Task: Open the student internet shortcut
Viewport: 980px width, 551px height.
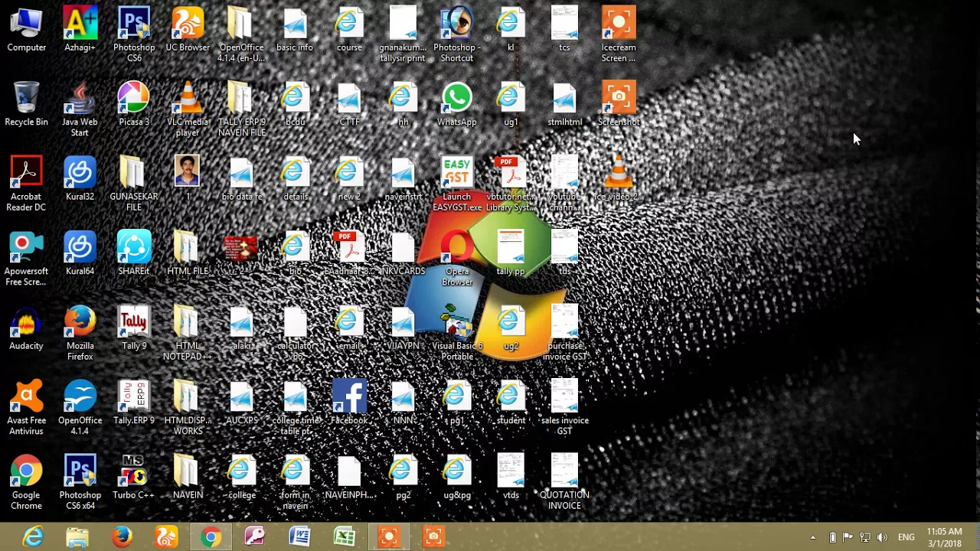Action: [511, 403]
